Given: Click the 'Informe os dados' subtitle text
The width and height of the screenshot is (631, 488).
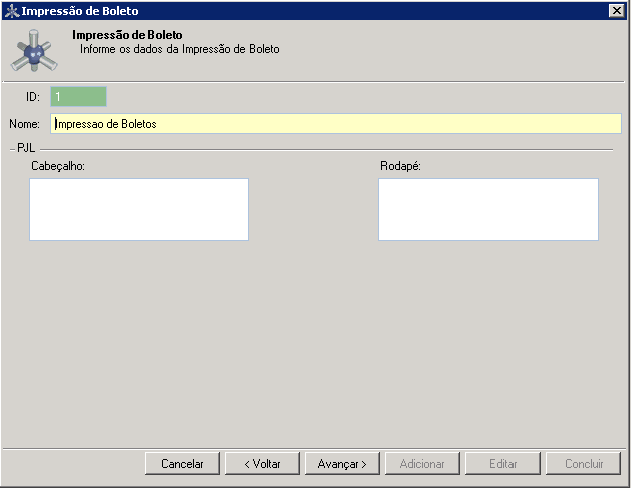Looking at the screenshot, I should tap(179, 49).
